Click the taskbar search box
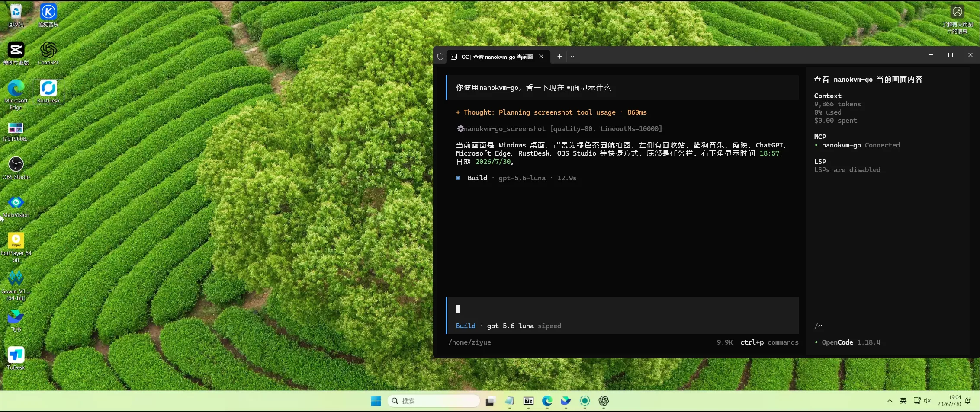The image size is (980, 412). click(434, 401)
